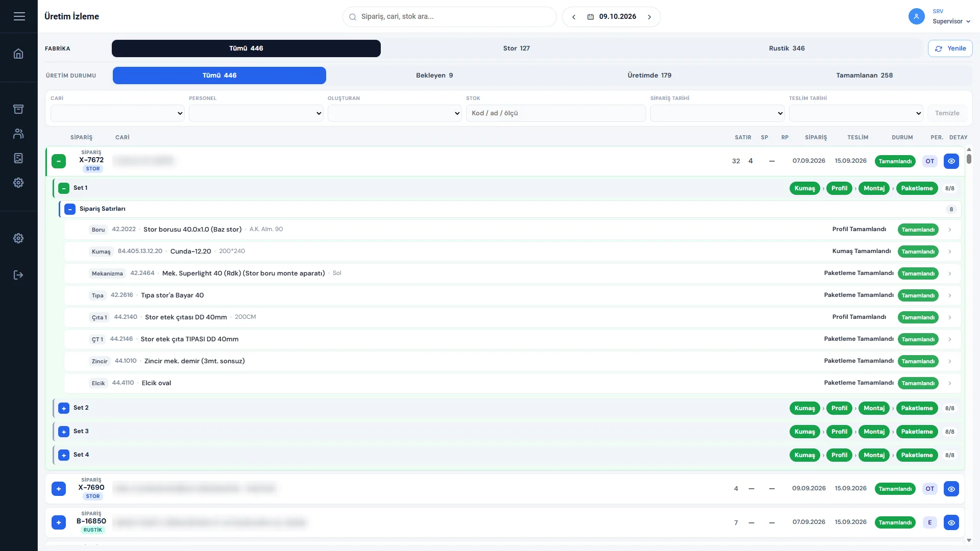Click the Yenile refresh button
Viewport: 980px width, 551px height.
tap(950, 48)
